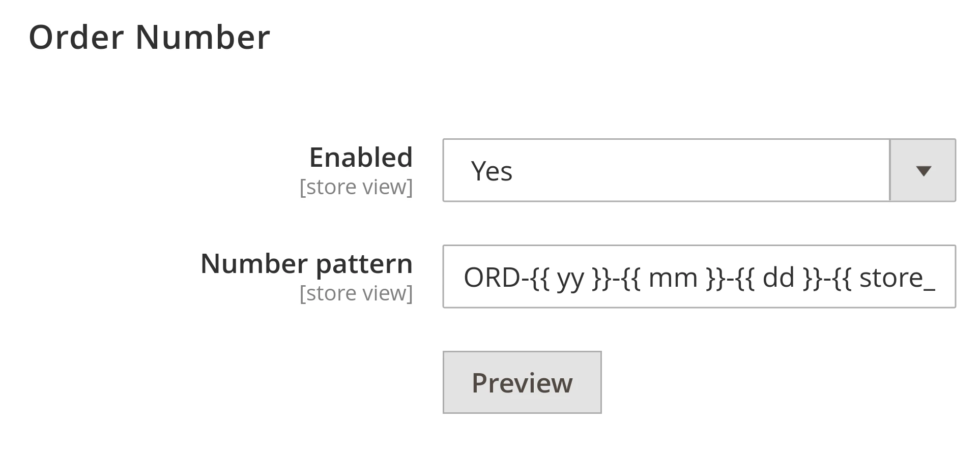Click store view scope under Number pattern

point(356,292)
